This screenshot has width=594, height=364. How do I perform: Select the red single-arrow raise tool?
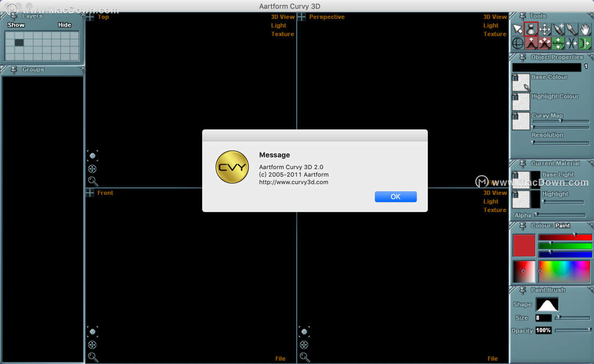(531, 43)
